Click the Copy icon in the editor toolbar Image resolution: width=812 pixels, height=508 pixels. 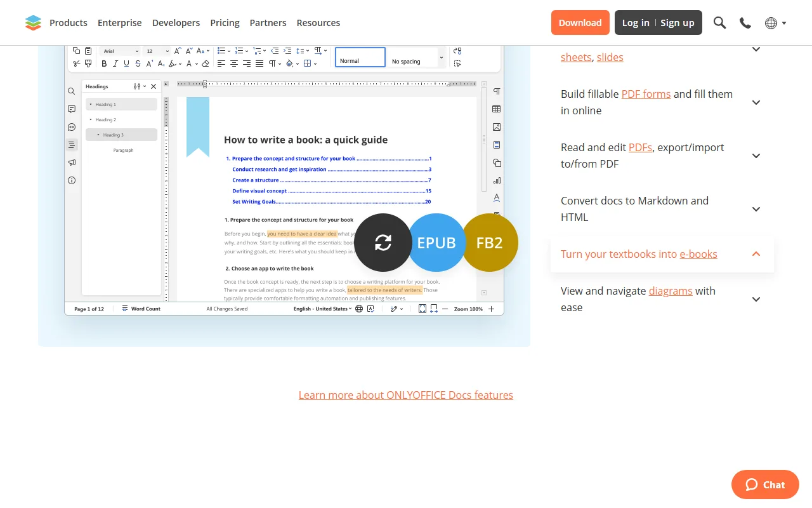[76, 51]
